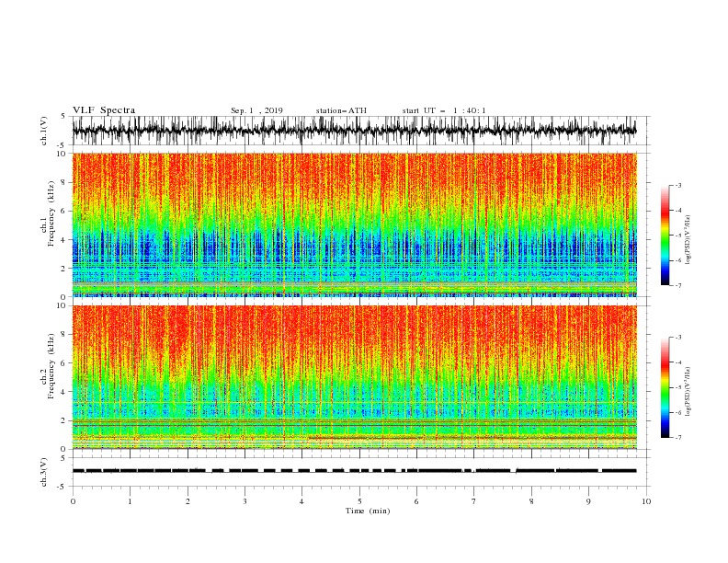Click the 'ch.1(V)' waveform axis label

45,131
